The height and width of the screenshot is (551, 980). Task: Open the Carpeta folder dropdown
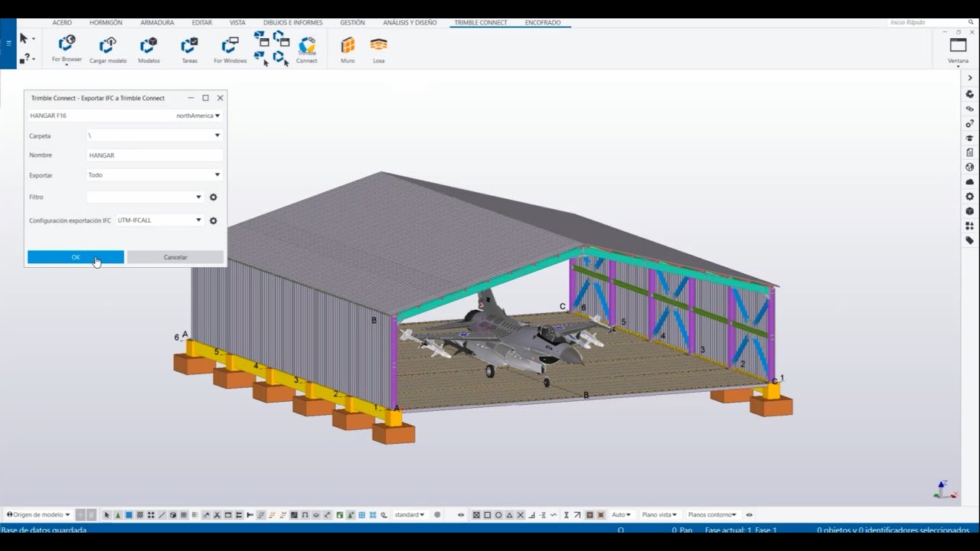coord(155,135)
